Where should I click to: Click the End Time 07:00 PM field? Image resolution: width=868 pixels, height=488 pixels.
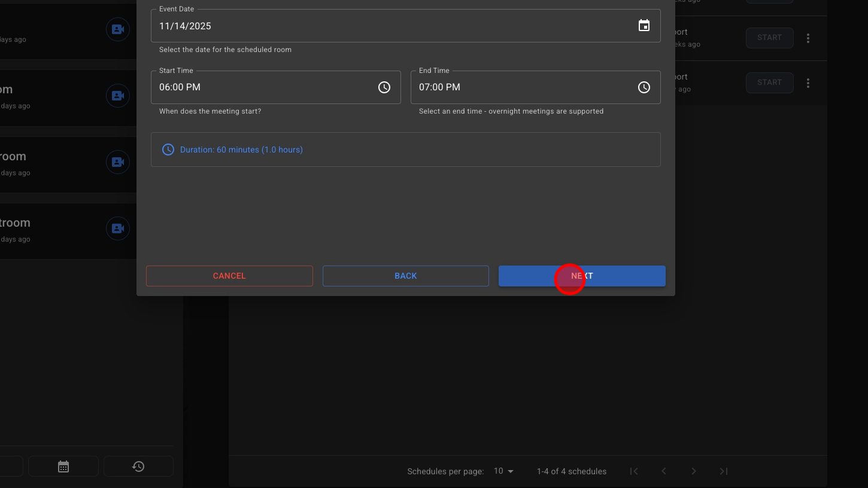click(x=521, y=87)
